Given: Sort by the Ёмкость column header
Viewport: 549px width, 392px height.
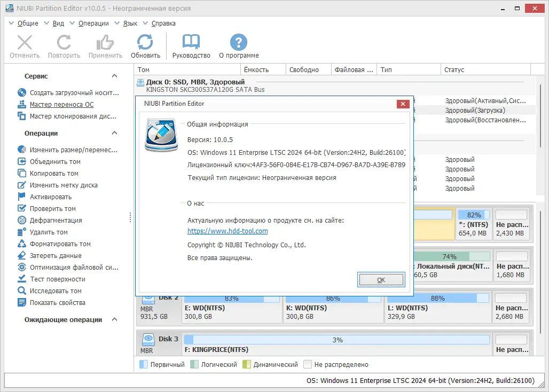Looking at the screenshot, I should 263,69.
